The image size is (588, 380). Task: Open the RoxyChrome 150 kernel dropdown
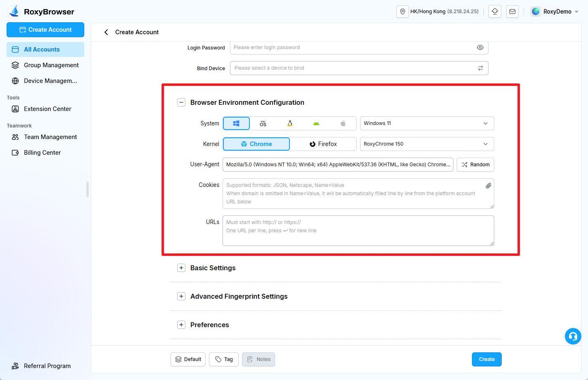427,144
